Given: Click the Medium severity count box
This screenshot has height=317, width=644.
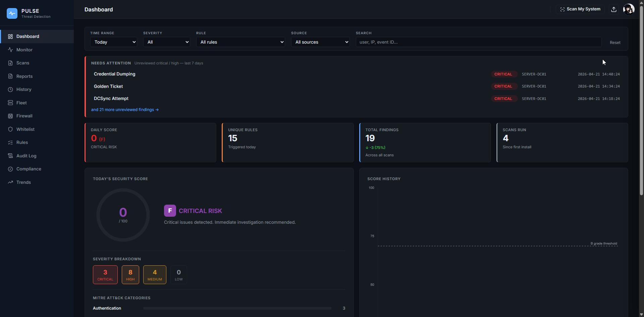Looking at the screenshot, I should pyautogui.click(x=155, y=275).
